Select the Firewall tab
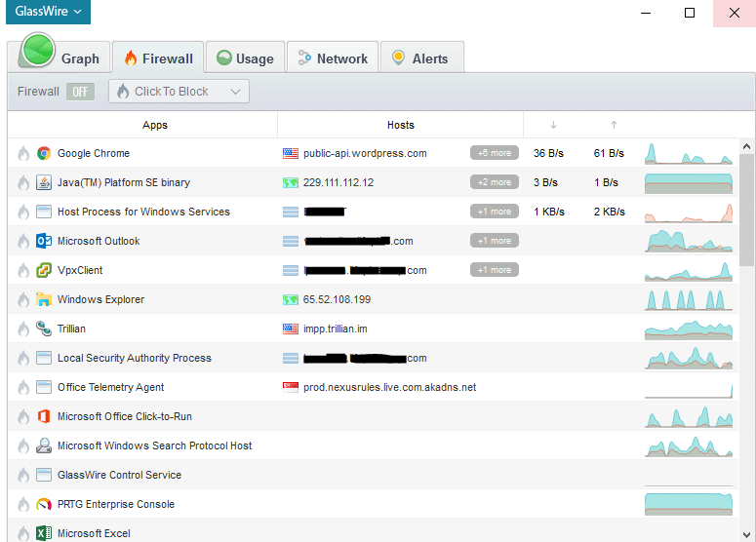 click(158, 58)
